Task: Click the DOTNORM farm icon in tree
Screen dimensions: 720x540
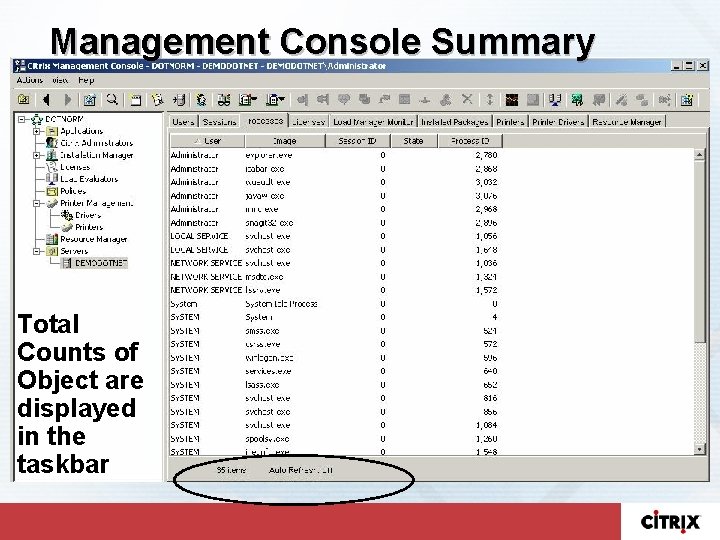Action: tap(37, 119)
